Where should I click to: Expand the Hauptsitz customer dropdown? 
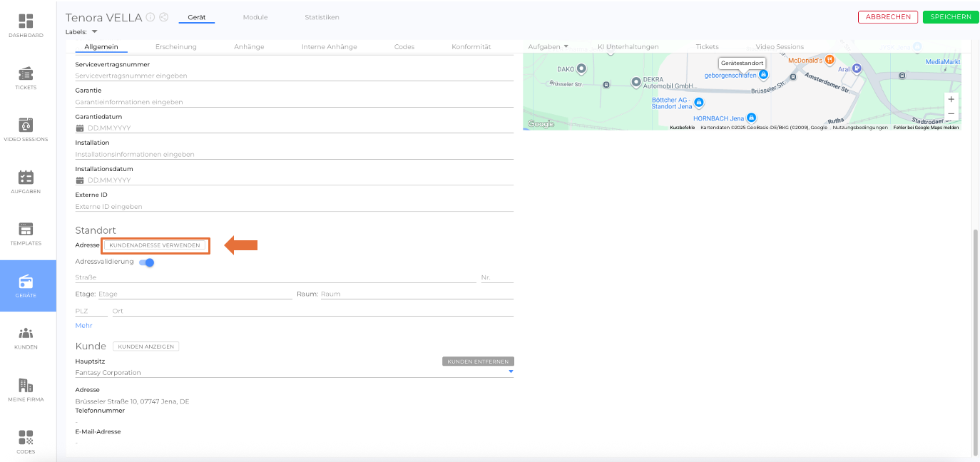(x=511, y=371)
